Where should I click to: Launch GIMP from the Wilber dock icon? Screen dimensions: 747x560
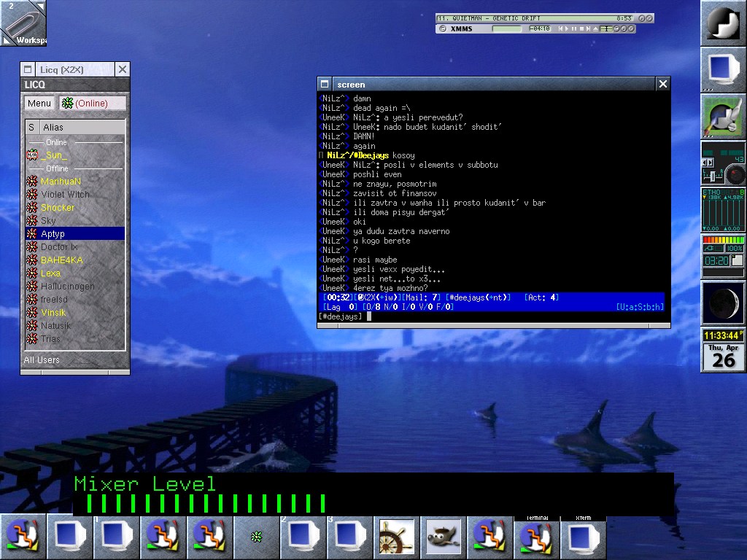443,537
